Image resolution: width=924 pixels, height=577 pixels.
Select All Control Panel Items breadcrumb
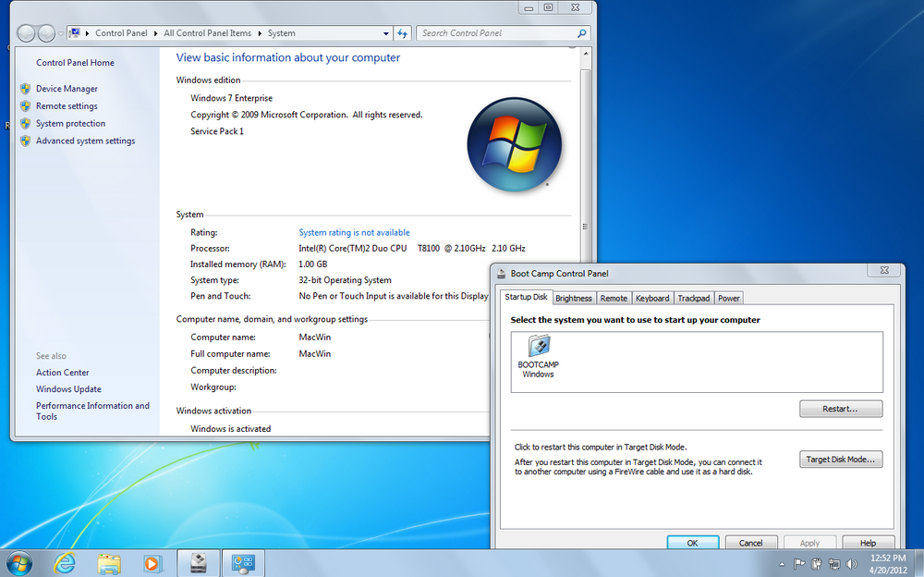(x=207, y=33)
